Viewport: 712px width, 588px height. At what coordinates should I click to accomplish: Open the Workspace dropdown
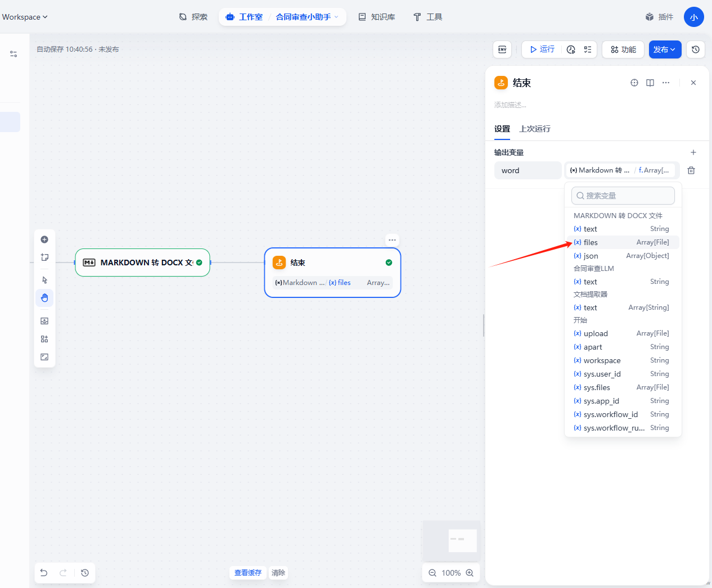tap(25, 17)
